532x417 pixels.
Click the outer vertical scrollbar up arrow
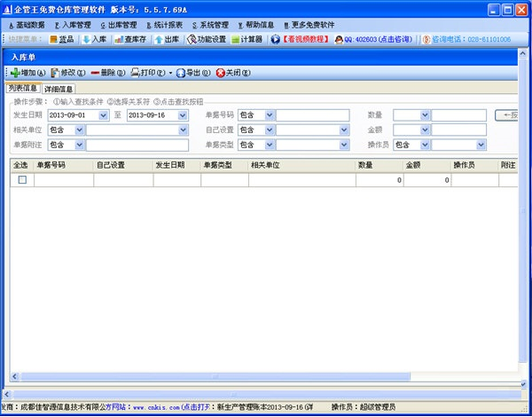(523, 53)
